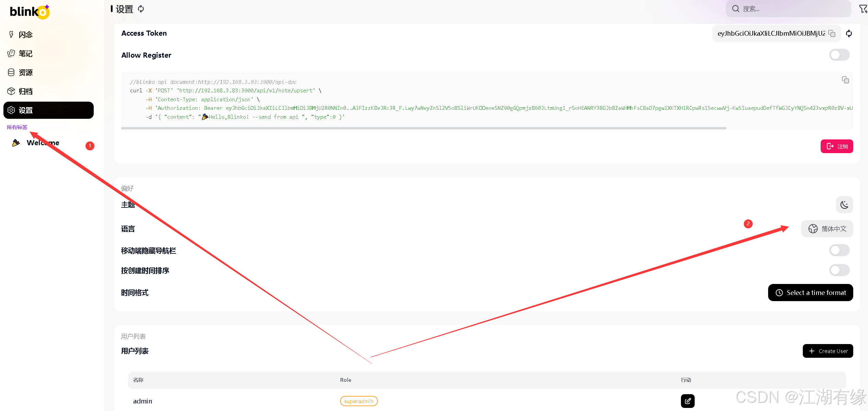Enable the Allow Register switch
The height and width of the screenshot is (411, 868).
point(839,55)
